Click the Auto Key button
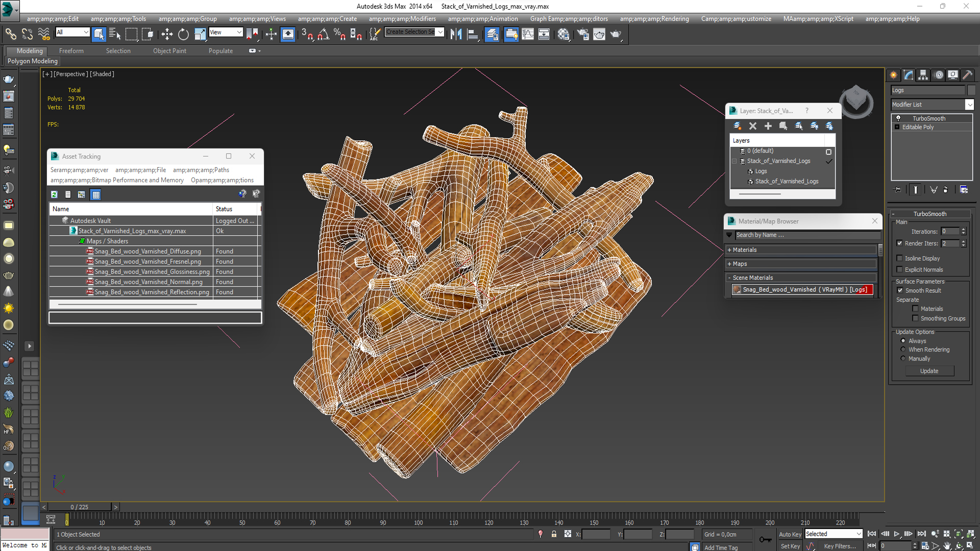 pyautogui.click(x=790, y=534)
